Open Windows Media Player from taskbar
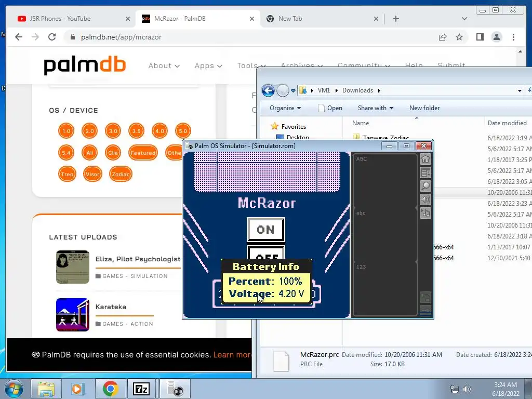Screen dimensions: 532x399 click(78, 389)
